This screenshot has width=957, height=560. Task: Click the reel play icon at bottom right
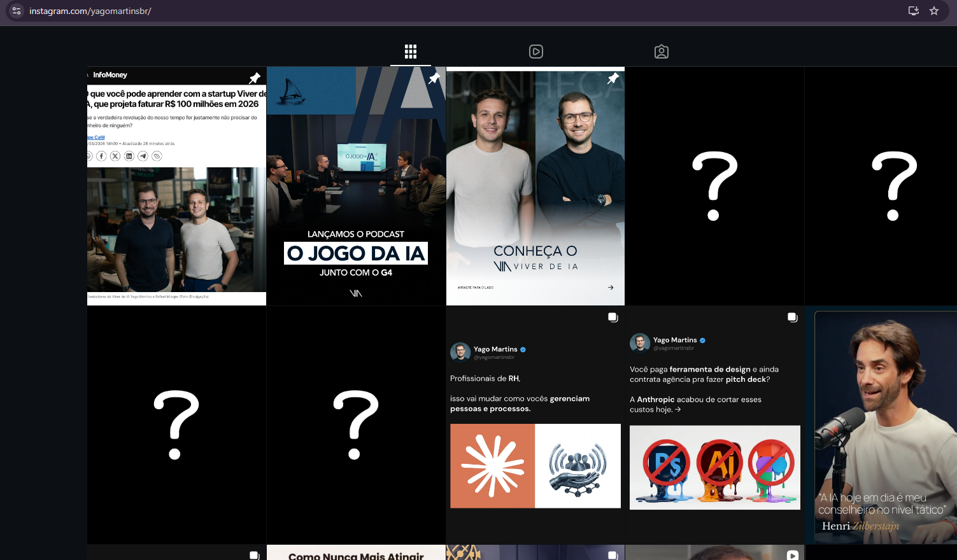point(793,555)
